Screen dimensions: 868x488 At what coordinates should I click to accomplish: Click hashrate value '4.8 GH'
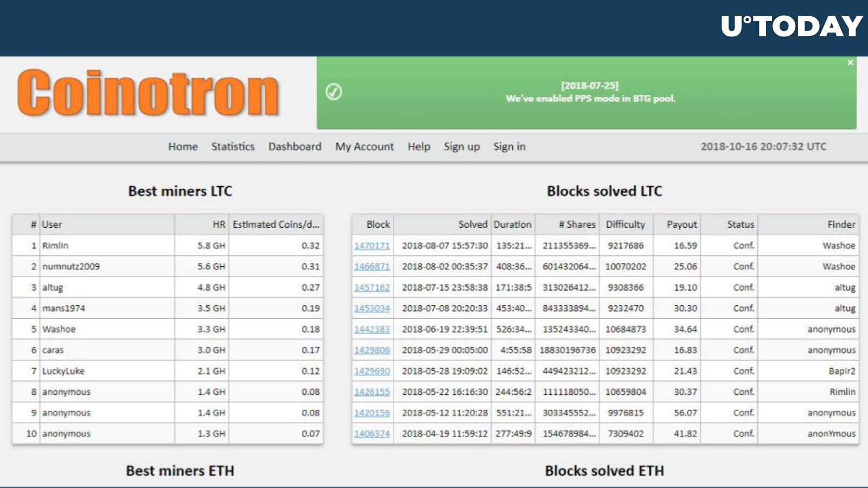211,287
